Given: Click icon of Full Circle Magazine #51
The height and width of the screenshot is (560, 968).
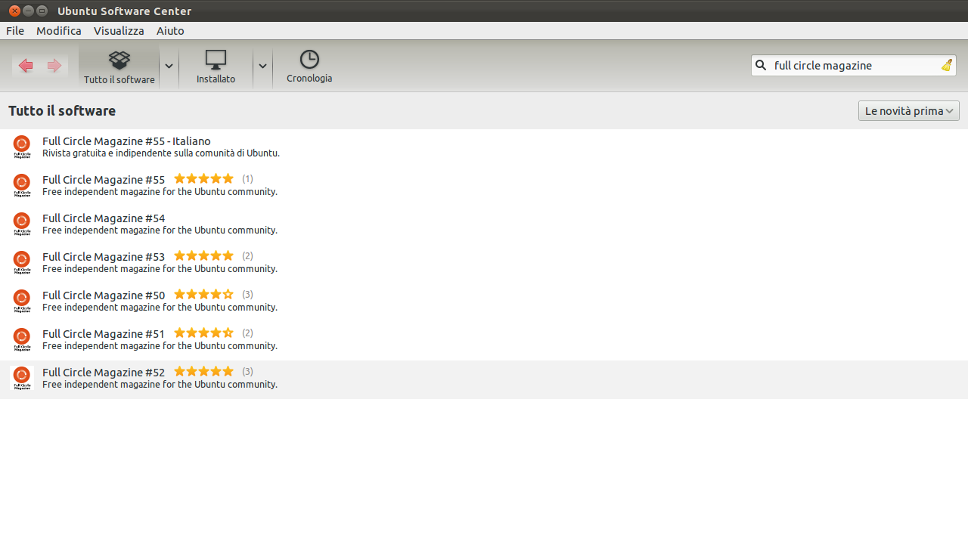Looking at the screenshot, I should tap(22, 340).
